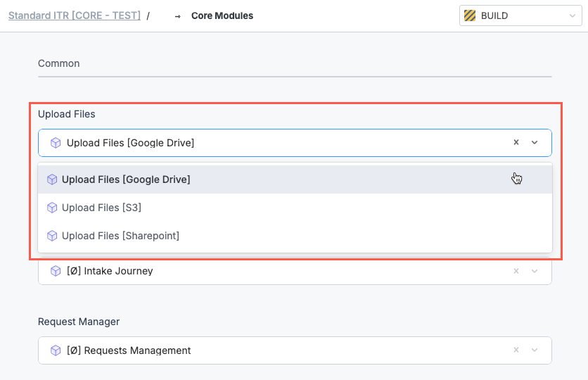Click cube icon beside S3 option
The height and width of the screenshot is (380, 588).
52,208
